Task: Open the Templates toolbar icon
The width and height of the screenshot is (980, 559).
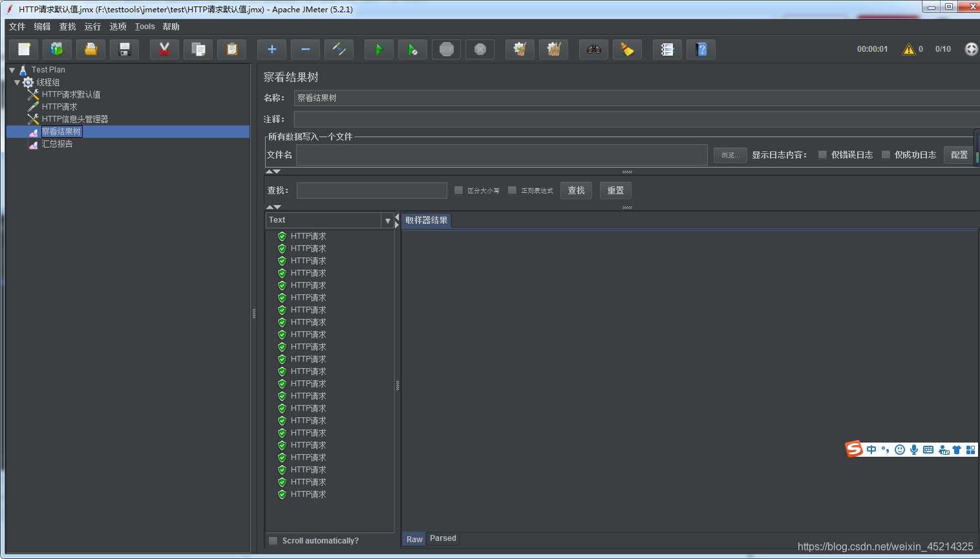Action: pyautogui.click(x=58, y=49)
